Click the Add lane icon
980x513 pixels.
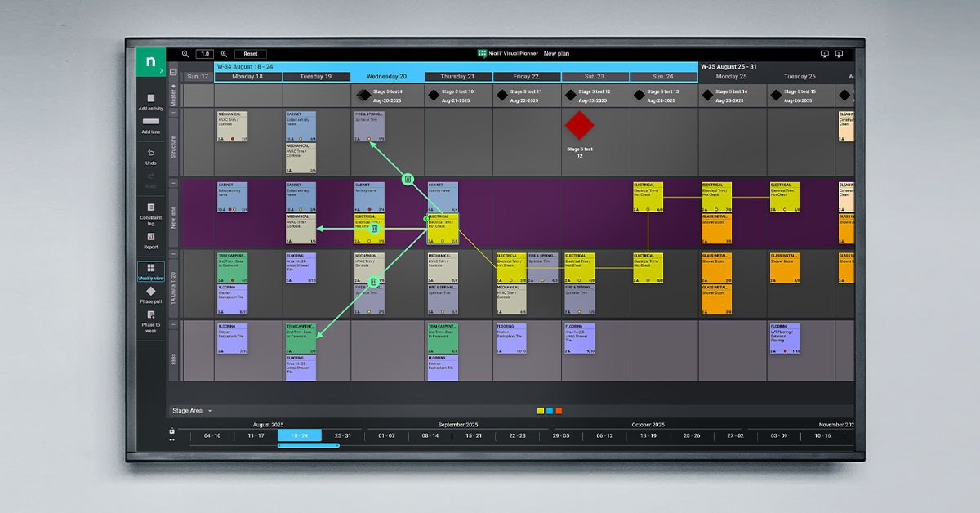coord(150,123)
